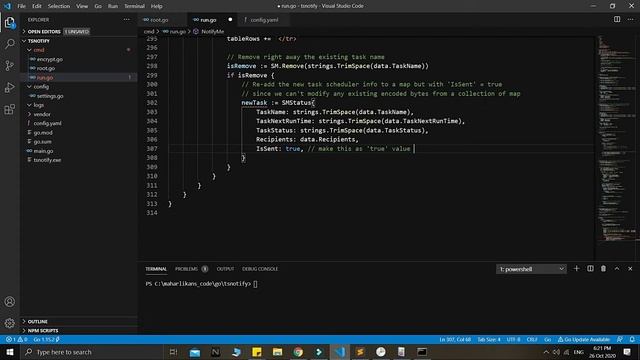Open the Accounts menu icon

pyautogui.click(x=10, y=302)
